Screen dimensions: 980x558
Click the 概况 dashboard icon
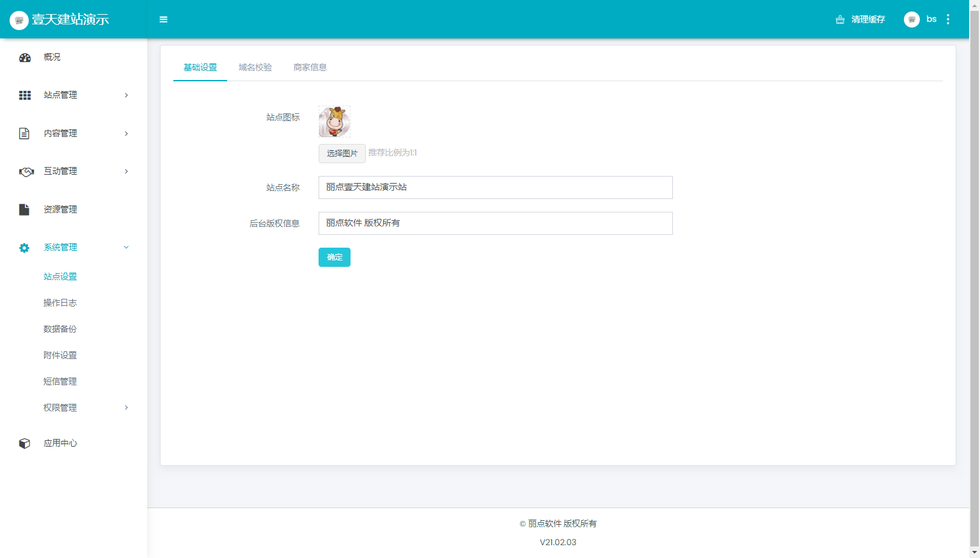coord(25,58)
